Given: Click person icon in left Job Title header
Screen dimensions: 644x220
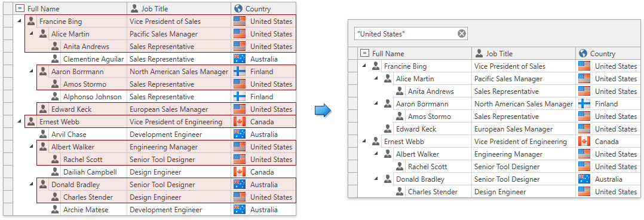Looking at the screenshot, I should coord(135,8).
